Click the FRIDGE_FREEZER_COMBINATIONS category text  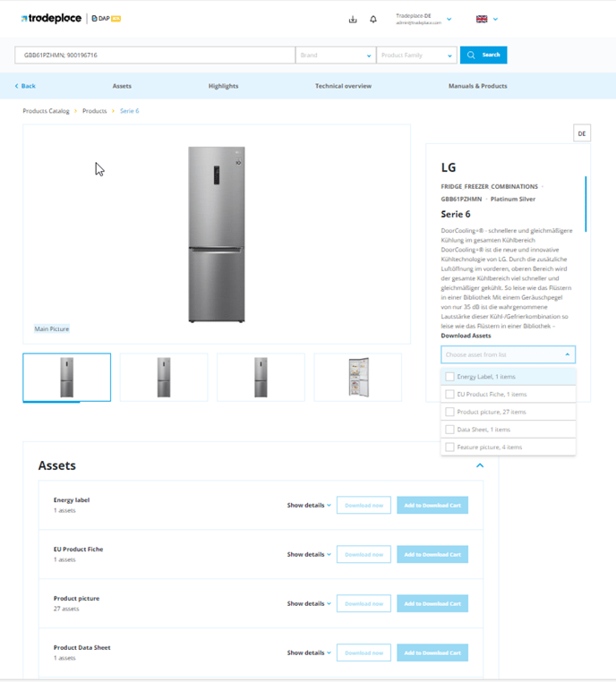[x=490, y=186]
